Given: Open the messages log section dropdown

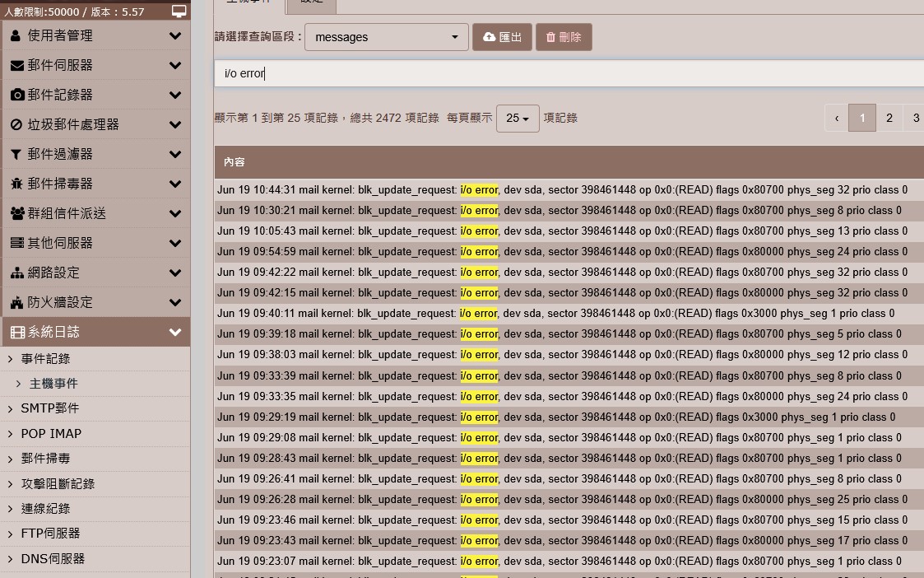Looking at the screenshot, I should pyautogui.click(x=386, y=37).
